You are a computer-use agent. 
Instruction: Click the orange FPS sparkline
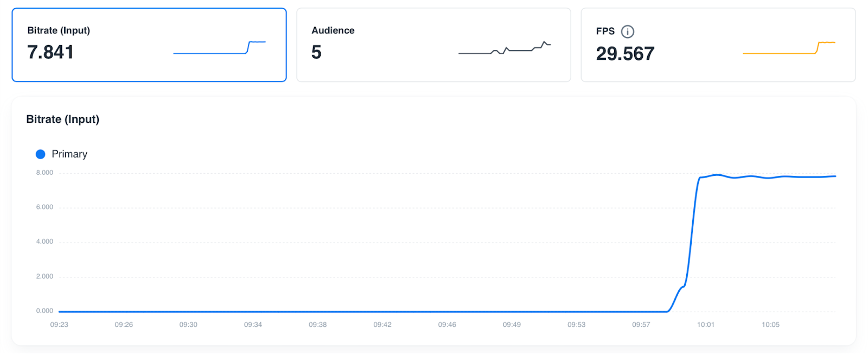(788, 48)
